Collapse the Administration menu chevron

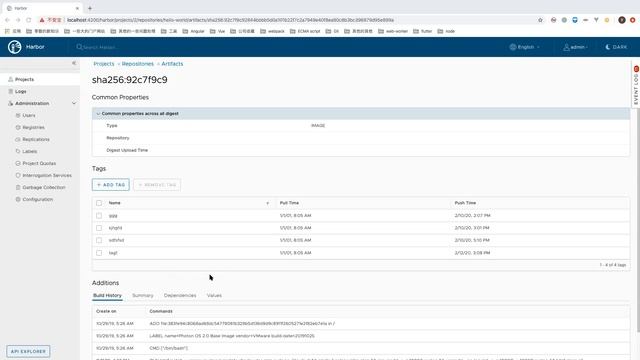(74, 103)
